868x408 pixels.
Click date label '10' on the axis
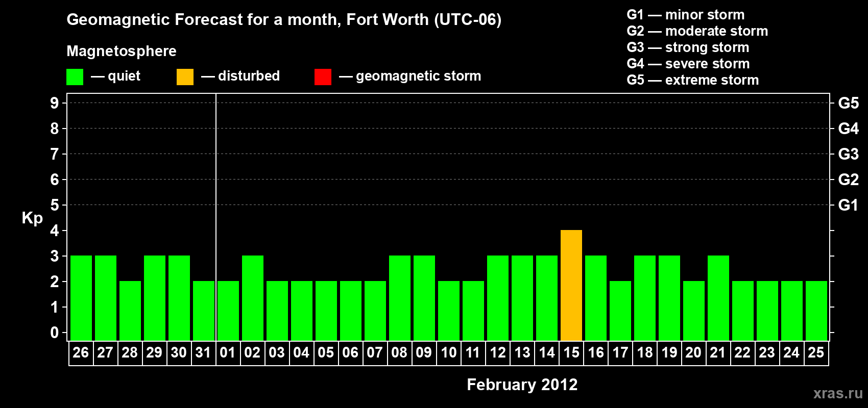pos(448,352)
